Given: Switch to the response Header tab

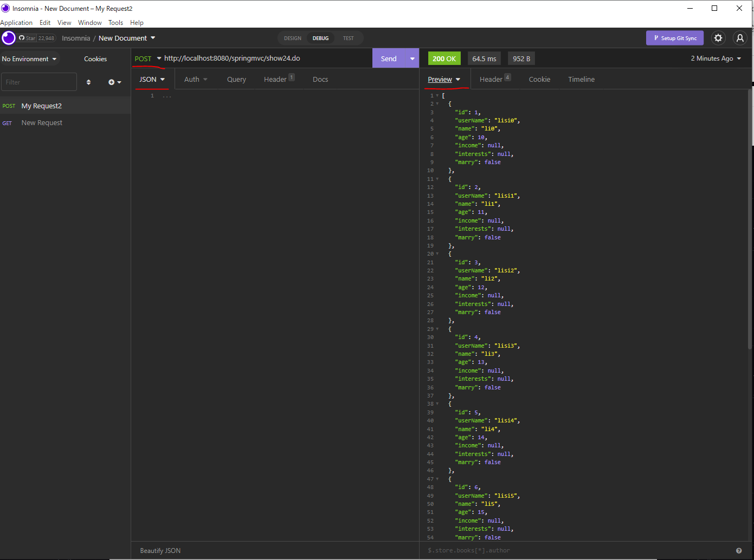Looking at the screenshot, I should tap(494, 79).
